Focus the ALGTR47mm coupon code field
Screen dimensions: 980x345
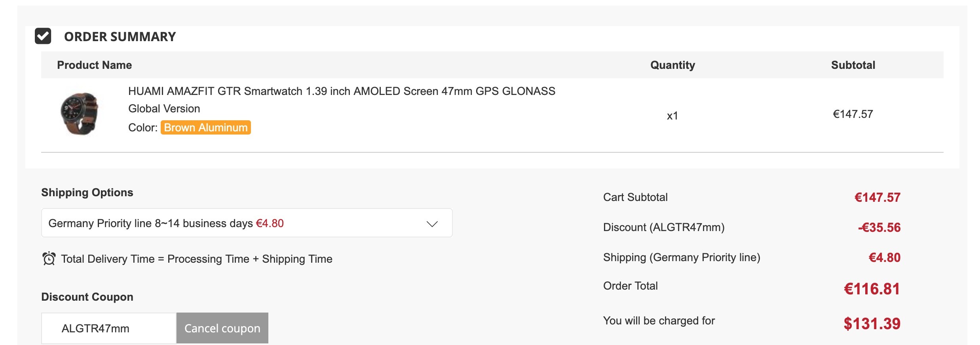tap(109, 328)
